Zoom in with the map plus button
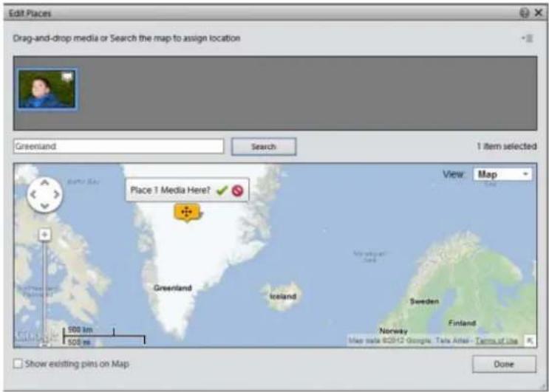549x392 pixels. [44, 235]
